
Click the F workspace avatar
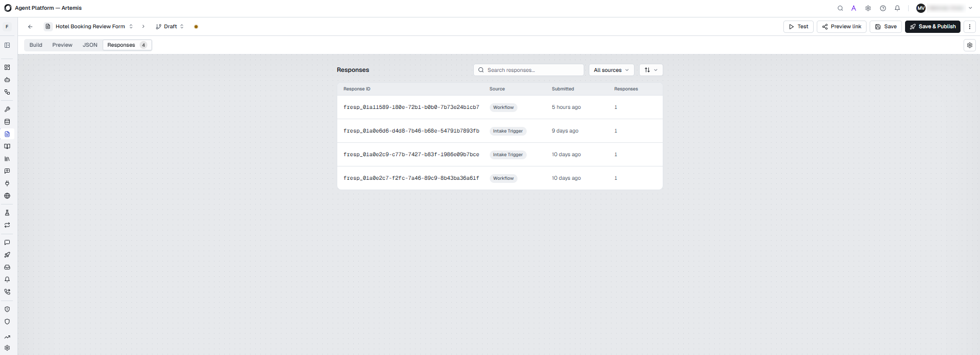pos(7,27)
